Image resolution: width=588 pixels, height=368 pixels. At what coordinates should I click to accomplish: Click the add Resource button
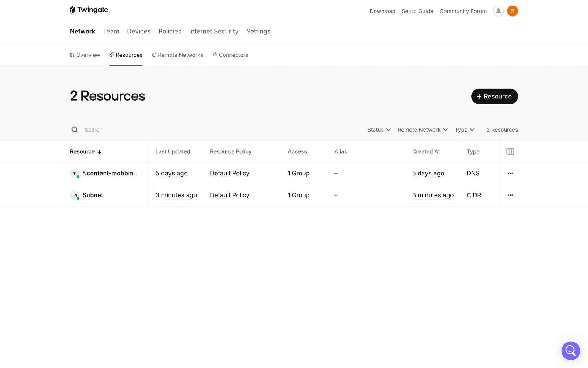494,96
